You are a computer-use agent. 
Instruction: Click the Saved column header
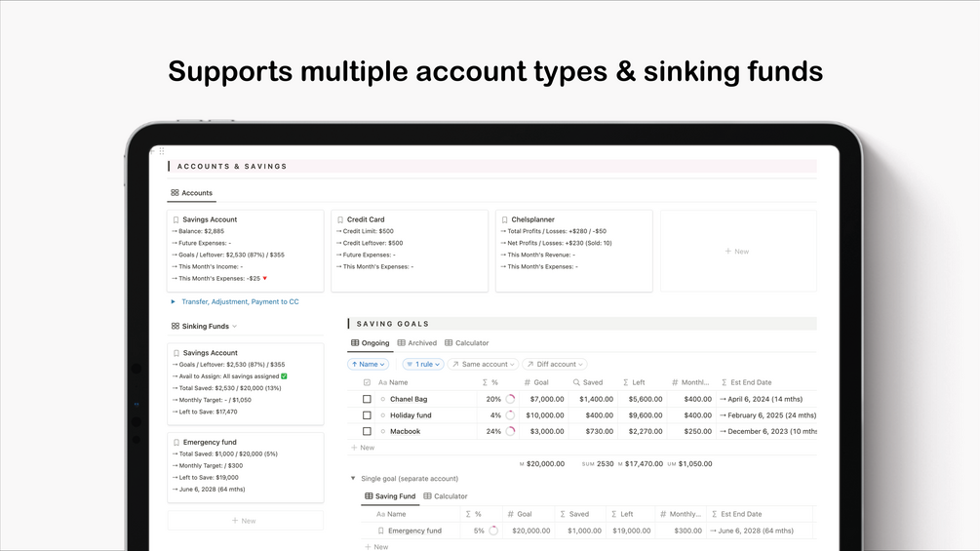587,382
